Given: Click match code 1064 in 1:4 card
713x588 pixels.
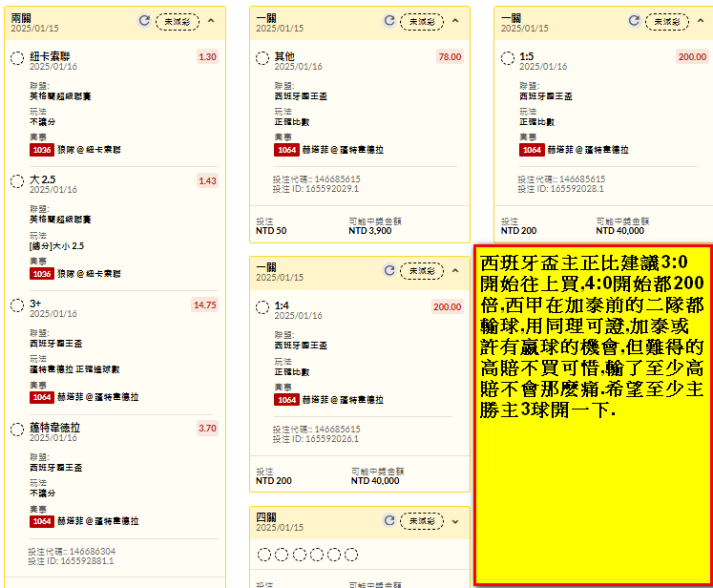Looking at the screenshot, I should pyautogui.click(x=286, y=400).
